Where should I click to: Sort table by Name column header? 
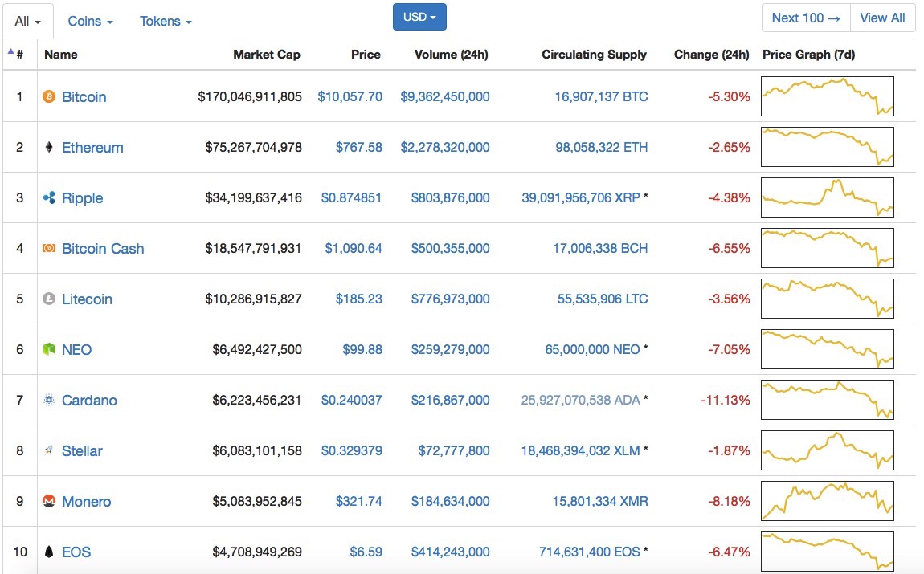tap(61, 54)
